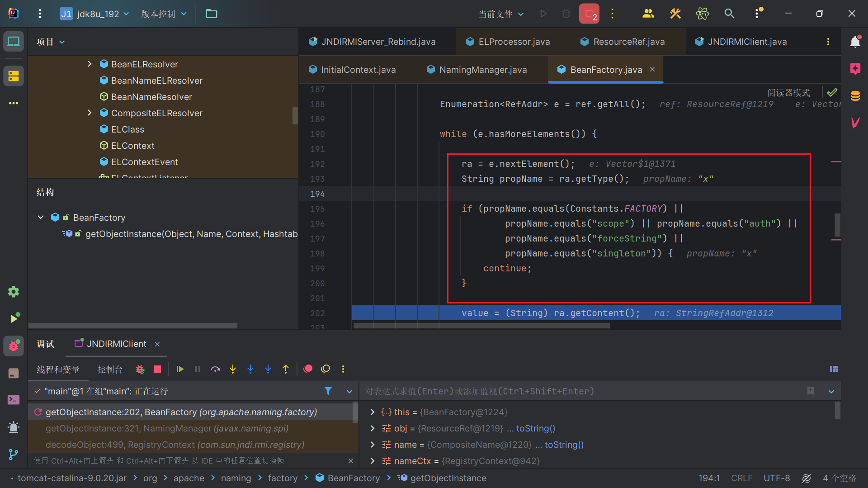This screenshot has height=488, width=868.
Task: Expand the CompositeELResolver tree node
Action: 90,113
